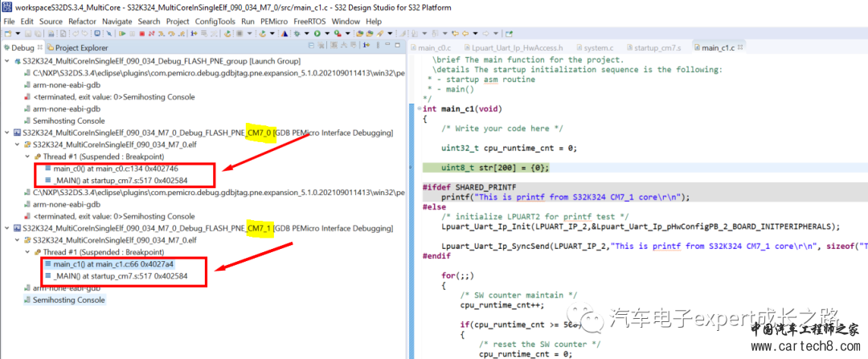Image resolution: width=868 pixels, height=359 pixels.
Task: Click the Step Return icon
Action: (x=181, y=33)
